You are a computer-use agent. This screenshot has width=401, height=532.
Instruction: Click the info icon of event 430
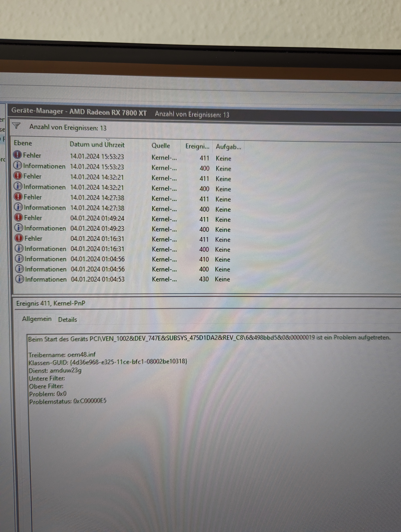tap(20, 279)
